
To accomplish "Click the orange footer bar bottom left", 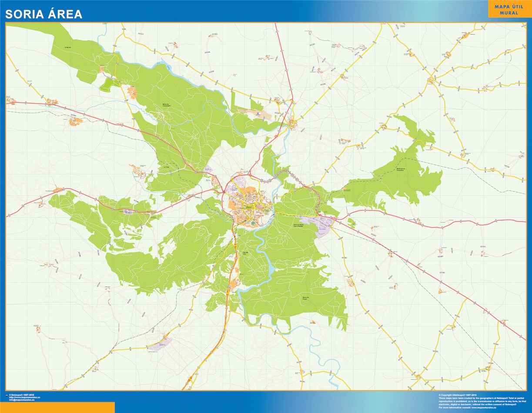I will tap(57, 409).
